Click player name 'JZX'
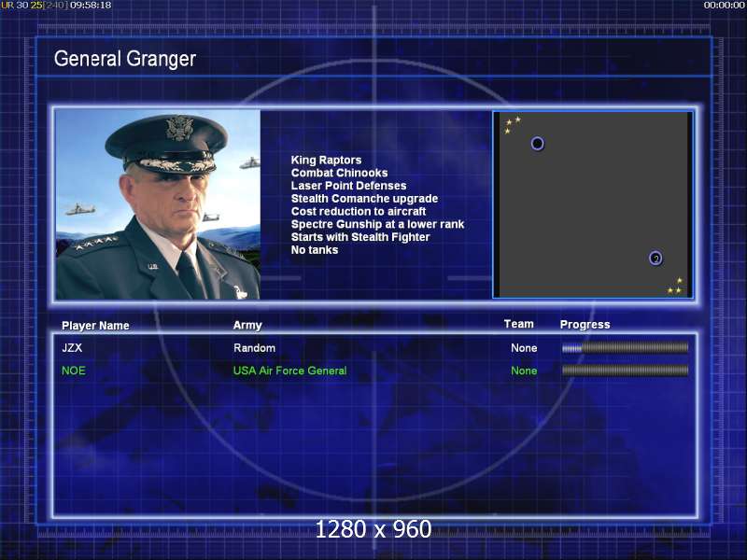The width and height of the screenshot is (747, 560). point(72,347)
